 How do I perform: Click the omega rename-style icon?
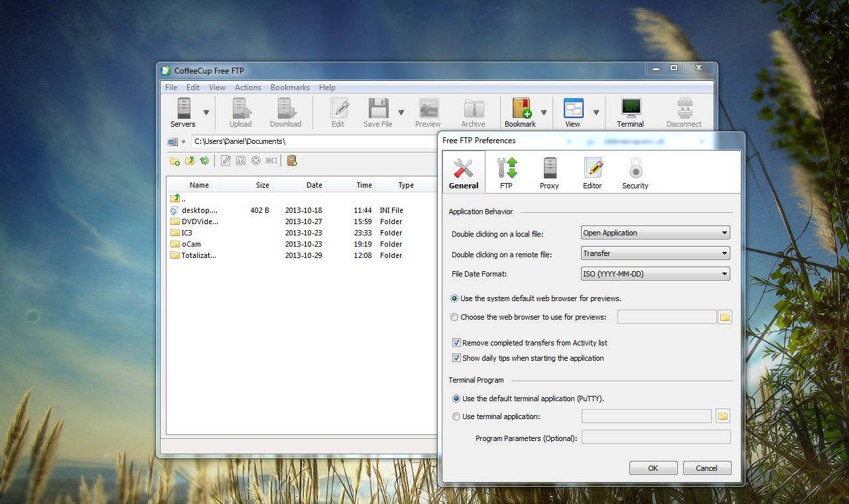click(241, 160)
